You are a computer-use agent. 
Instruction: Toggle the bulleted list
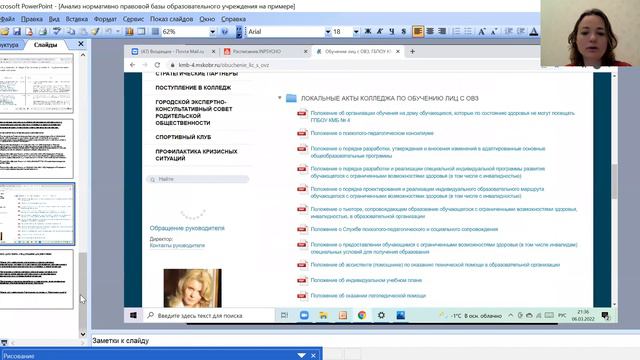468,31
